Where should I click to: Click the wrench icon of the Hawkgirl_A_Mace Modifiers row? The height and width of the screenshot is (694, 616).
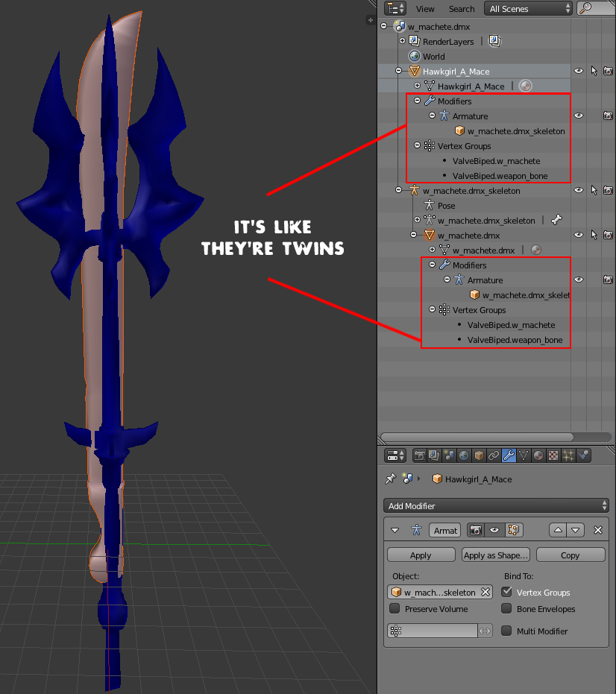point(430,101)
